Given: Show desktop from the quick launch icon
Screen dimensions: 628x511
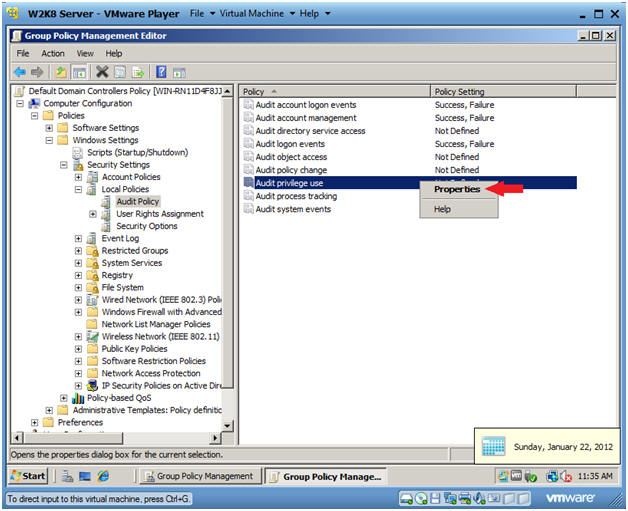Looking at the screenshot, I should point(85,476).
